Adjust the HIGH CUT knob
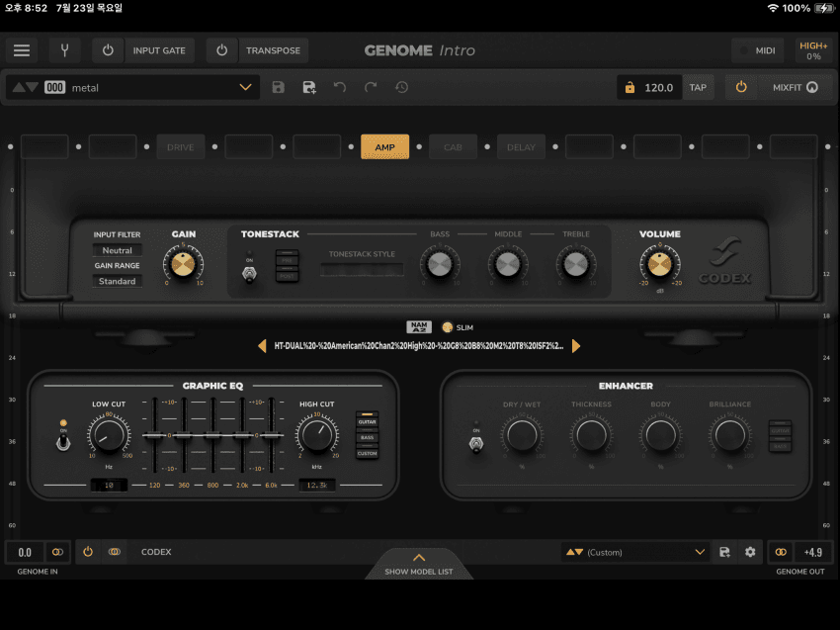840x630 pixels. pyautogui.click(x=317, y=435)
